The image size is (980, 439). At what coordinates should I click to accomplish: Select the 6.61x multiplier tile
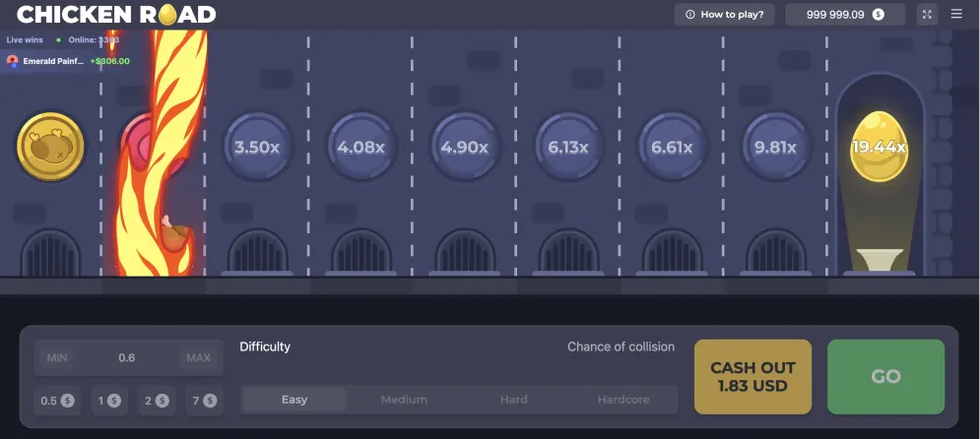click(x=672, y=148)
